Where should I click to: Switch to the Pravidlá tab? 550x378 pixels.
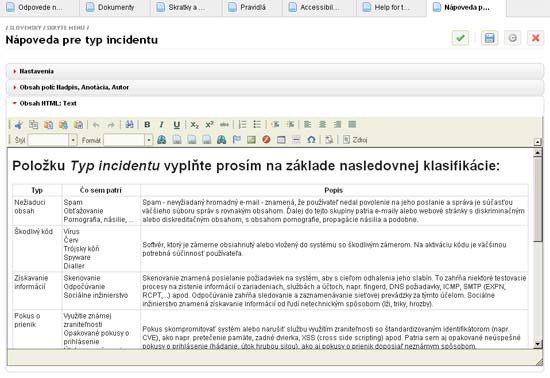(252, 7)
